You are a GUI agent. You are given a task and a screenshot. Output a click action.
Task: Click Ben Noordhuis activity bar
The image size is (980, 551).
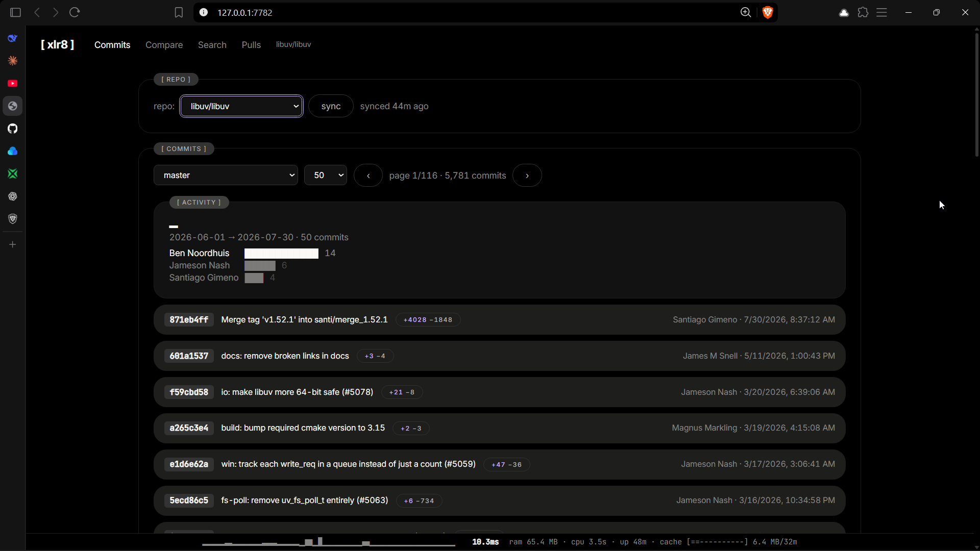[x=281, y=254]
